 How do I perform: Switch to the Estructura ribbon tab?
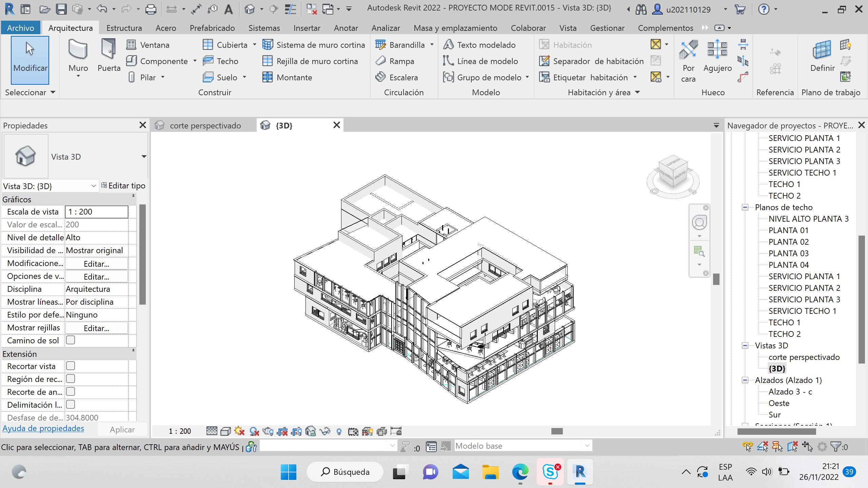pos(124,28)
